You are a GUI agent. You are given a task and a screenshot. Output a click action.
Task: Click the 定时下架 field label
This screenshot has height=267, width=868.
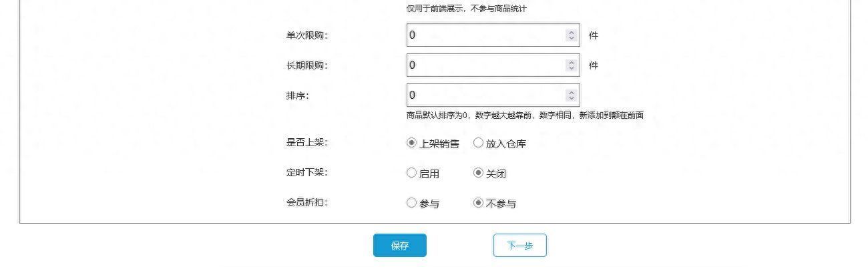[x=306, y=172]
